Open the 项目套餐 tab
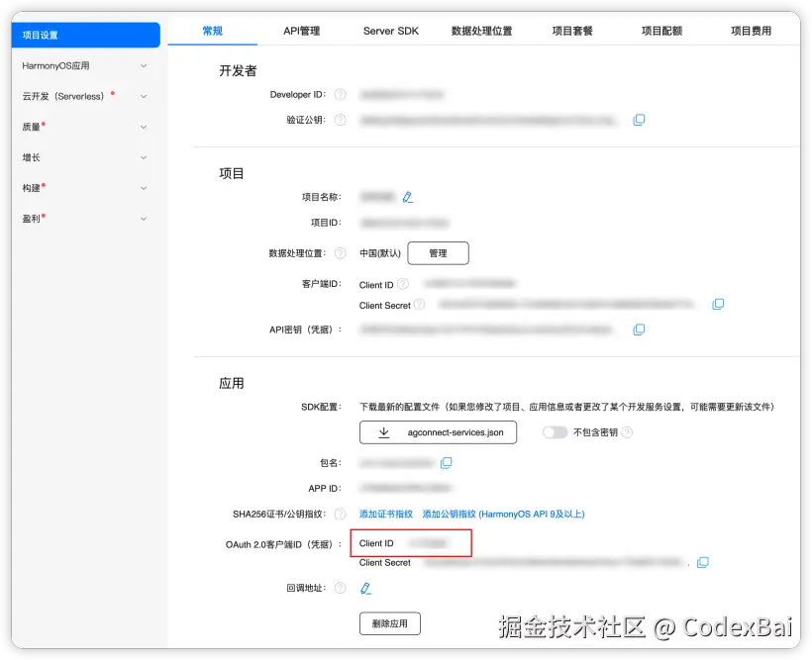The width and height of the screenshot is (812, 660). [572, 31]
